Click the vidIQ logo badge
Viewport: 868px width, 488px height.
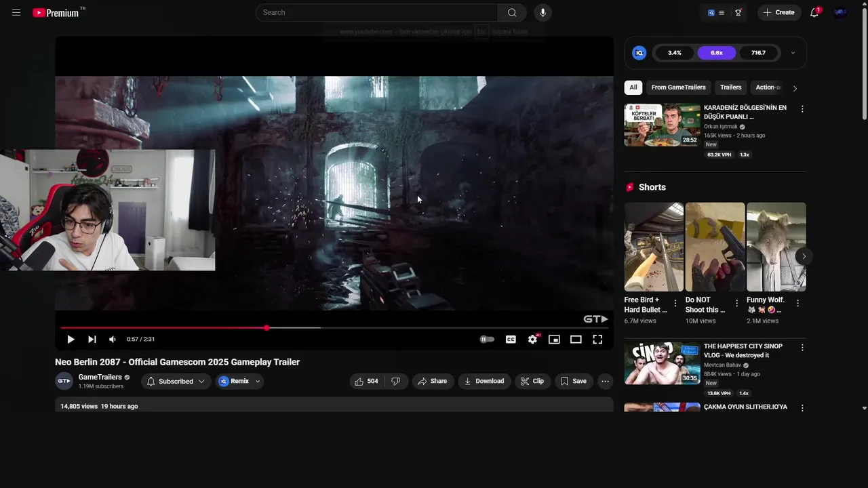(639, 53)
